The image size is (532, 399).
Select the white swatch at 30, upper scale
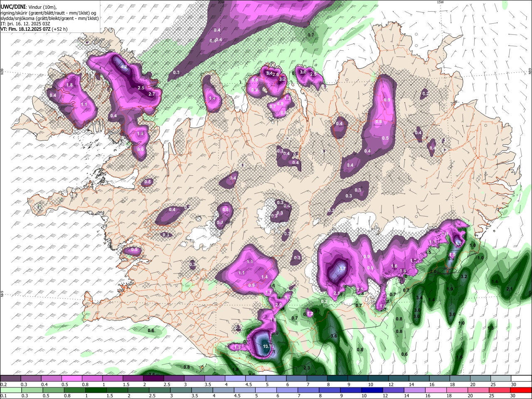pos(522,378)
